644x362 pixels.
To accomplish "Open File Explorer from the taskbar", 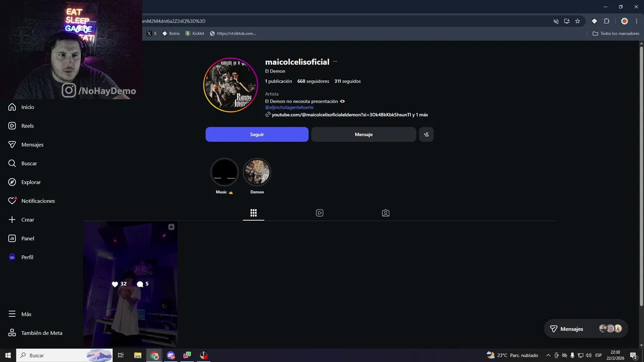I will (138, 355).
